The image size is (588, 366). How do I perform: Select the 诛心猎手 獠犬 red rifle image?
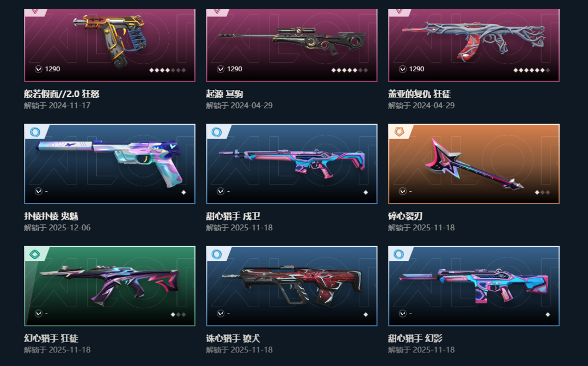292,285
